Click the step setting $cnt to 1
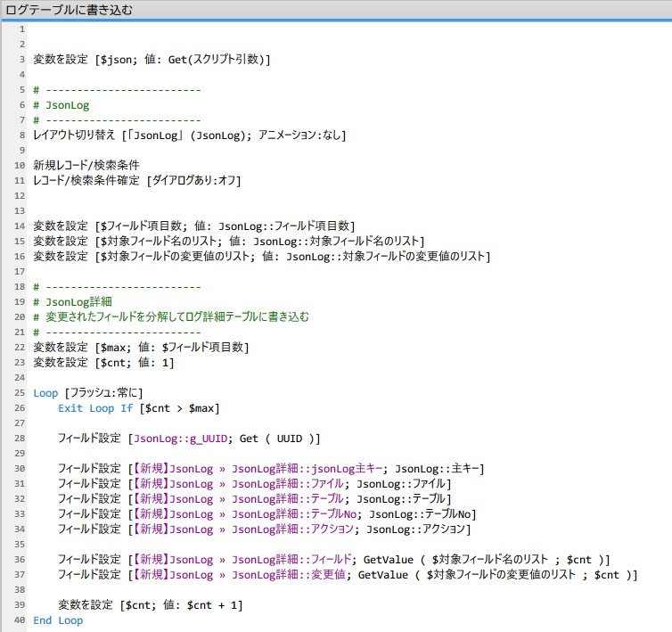672x632 pixels. click(x=103, y=363)
